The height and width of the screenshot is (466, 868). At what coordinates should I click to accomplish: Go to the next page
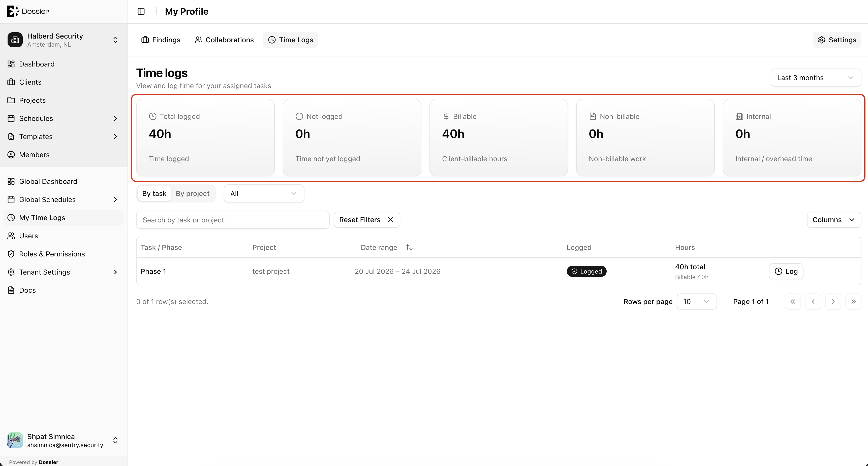(x=833, y=302)
